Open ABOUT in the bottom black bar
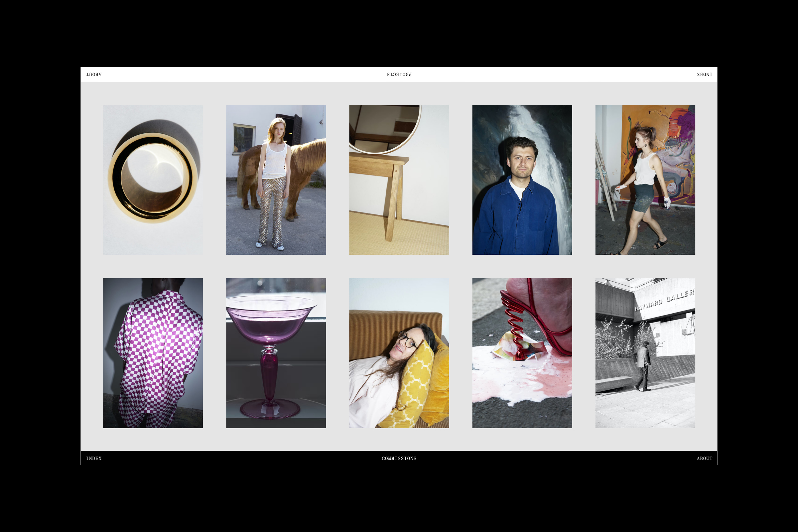This screenshot has width=798, height=532. pyautogui.click(x=704, y=459)
